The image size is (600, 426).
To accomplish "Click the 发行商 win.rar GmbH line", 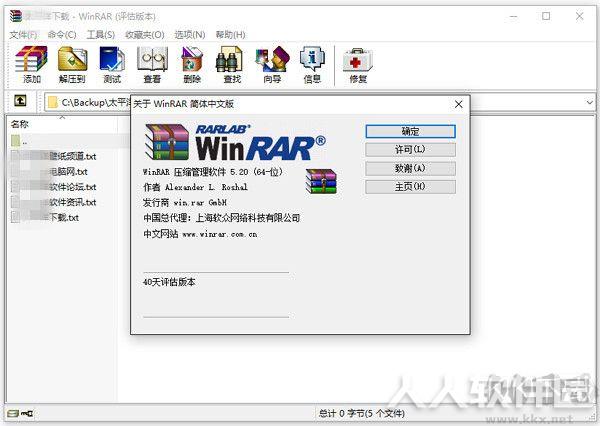I will tap(185, 202).
